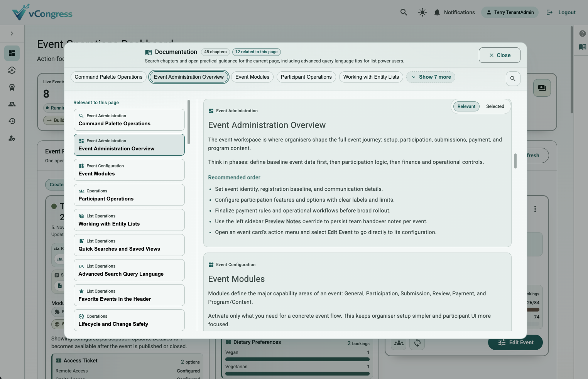Click the 45 chapters badge
The image size is (588, 379).
click(x=215, y=52)
